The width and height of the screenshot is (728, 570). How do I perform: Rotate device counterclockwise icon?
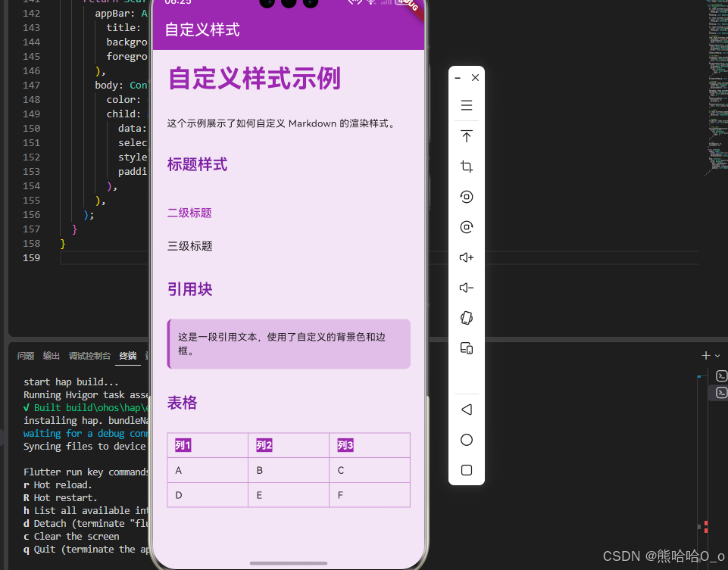[466, 197]
